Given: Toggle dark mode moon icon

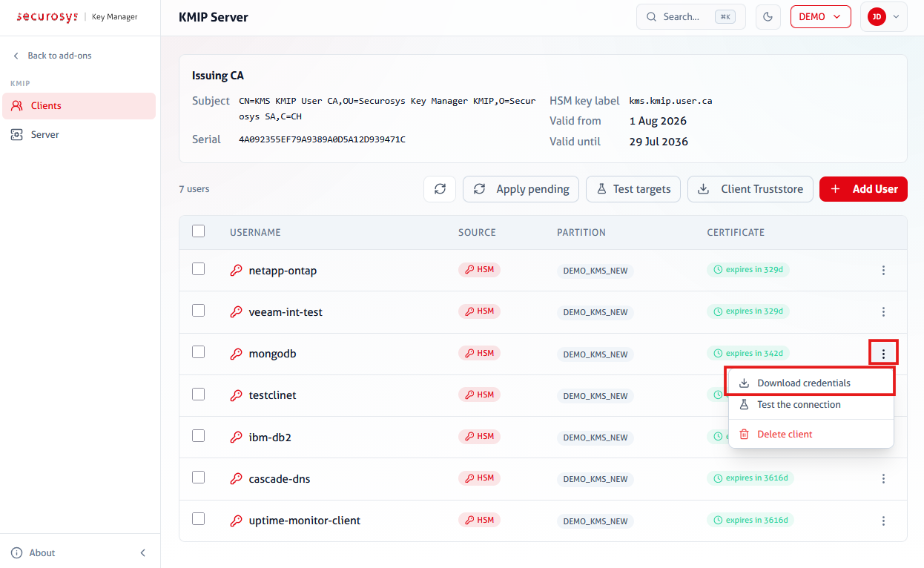Looking at the screenshot, I should [x=768, y=17].
